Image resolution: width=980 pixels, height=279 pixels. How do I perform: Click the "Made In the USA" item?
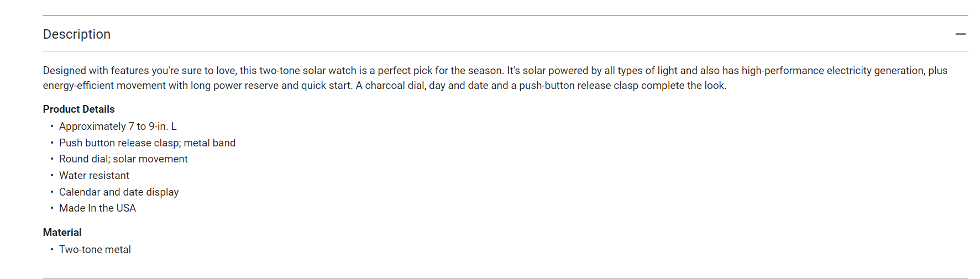pyautogui.click(x=97, y=208)
